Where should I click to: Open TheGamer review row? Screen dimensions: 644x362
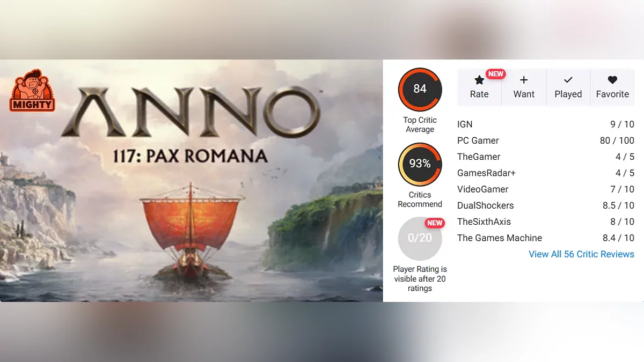[546, 157]
